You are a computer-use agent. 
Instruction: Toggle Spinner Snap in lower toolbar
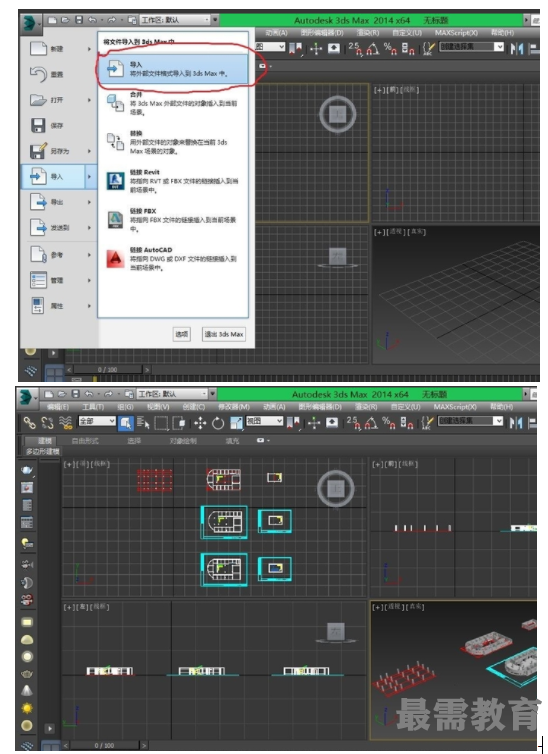pos(406,423)
